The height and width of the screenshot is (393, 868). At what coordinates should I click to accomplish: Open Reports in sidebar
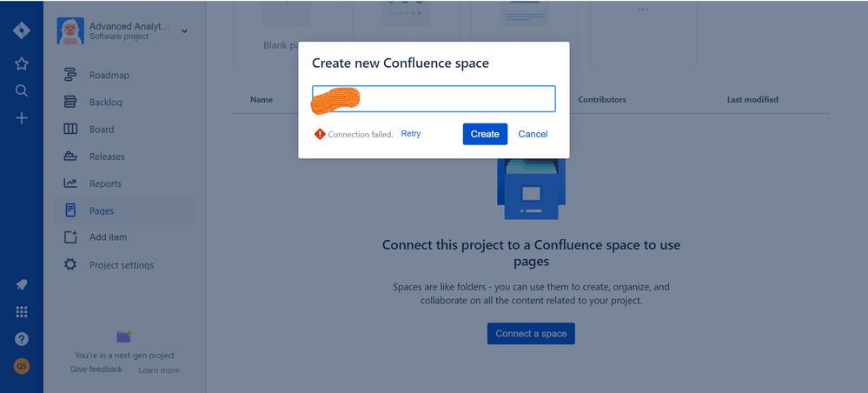(105, 183)
